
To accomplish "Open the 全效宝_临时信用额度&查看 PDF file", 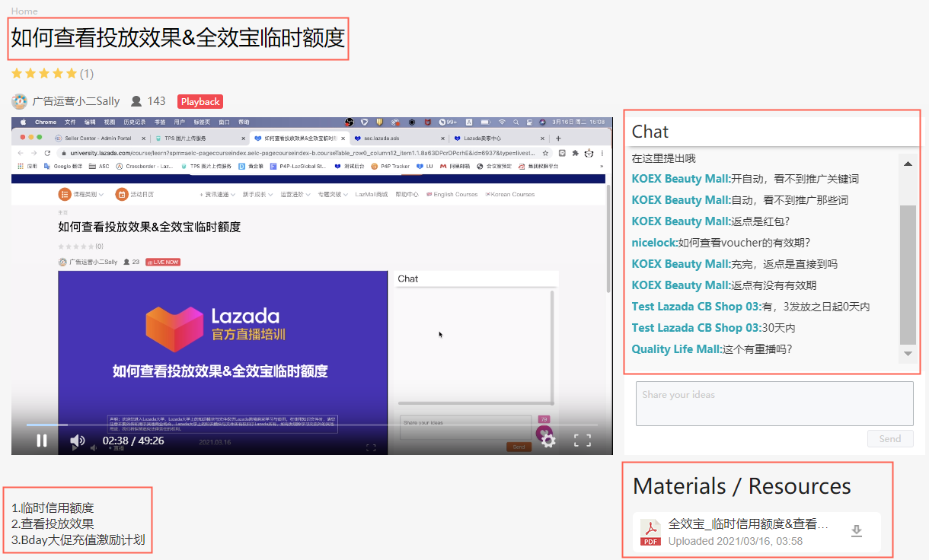I will pos(748,524).
